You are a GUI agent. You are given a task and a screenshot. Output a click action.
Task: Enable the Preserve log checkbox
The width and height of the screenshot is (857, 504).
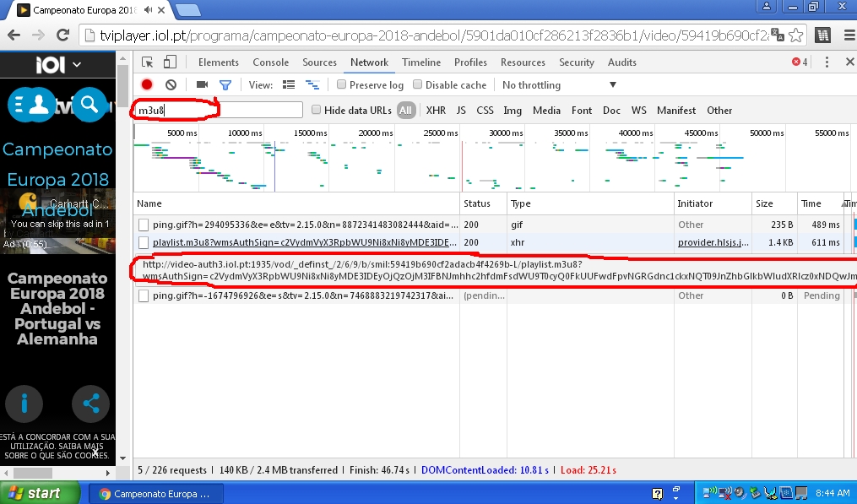(342, 84)
